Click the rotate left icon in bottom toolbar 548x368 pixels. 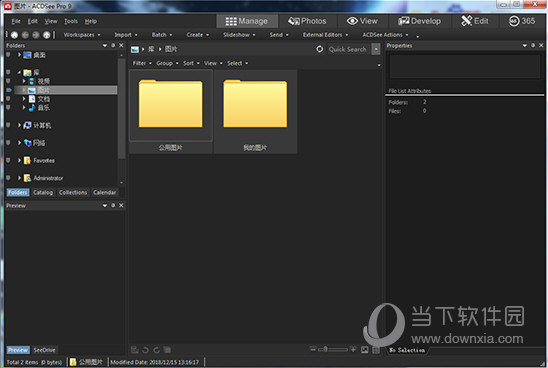pos(146,350)
